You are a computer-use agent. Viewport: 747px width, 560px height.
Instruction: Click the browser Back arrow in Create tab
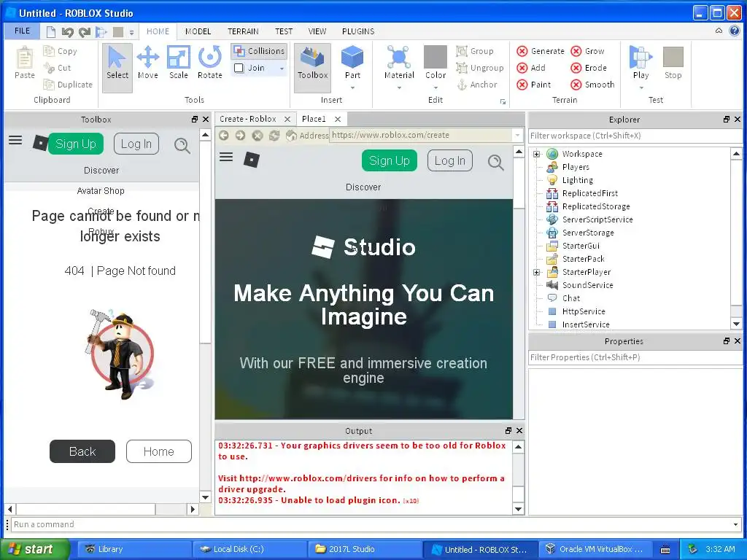223,135
